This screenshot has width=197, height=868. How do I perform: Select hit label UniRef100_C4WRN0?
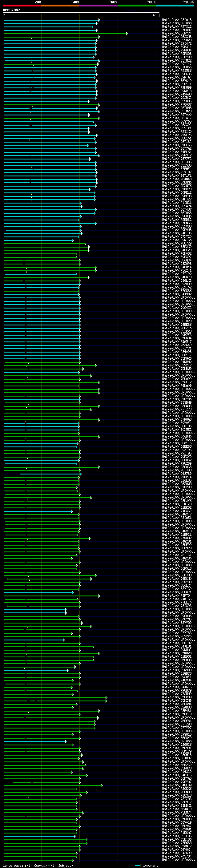[x=177, y=362]
